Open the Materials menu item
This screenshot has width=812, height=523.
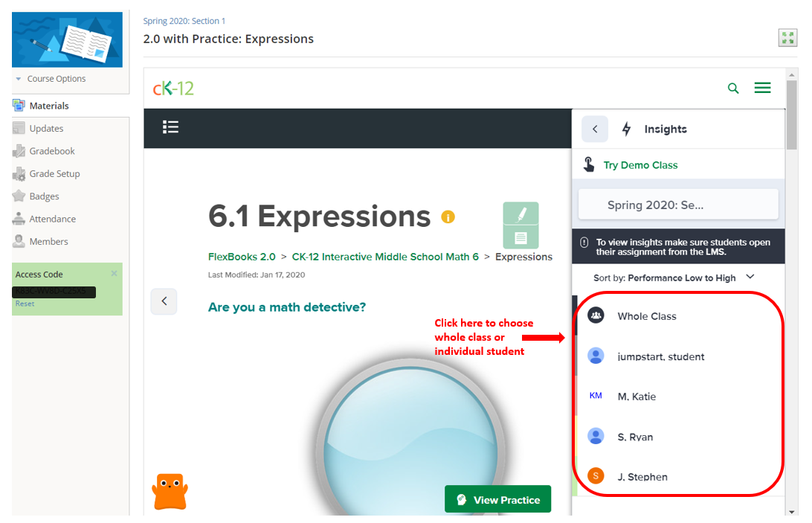(x=48, y=106)
